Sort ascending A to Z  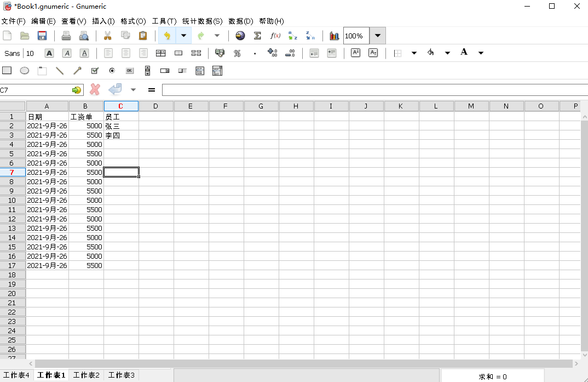click(292, 36)
